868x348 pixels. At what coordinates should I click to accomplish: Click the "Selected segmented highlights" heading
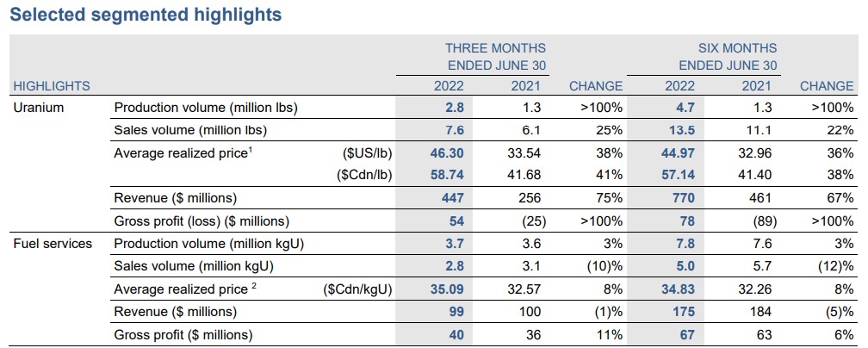[x=146, y=15]
